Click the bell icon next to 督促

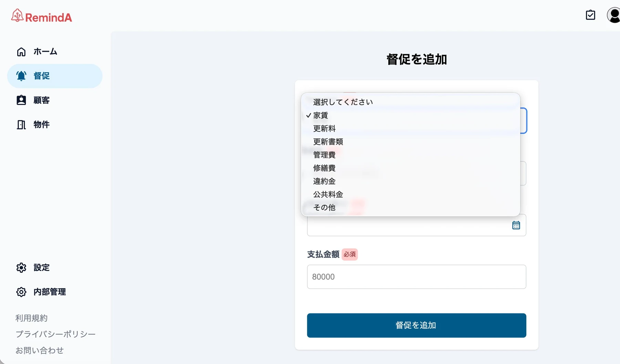click(x=21, y=76)
